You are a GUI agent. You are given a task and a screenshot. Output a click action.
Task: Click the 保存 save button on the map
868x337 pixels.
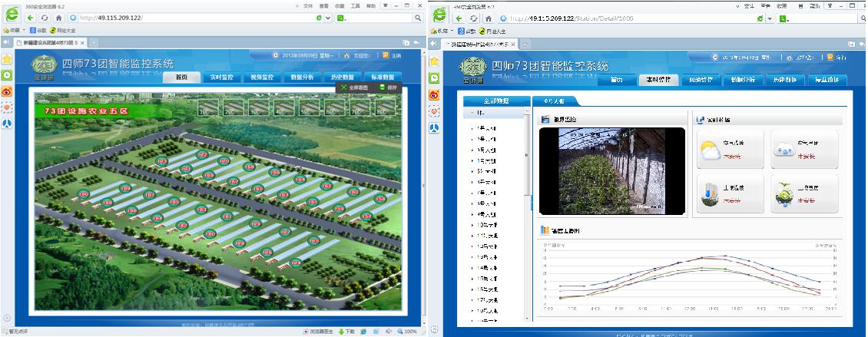389,88
